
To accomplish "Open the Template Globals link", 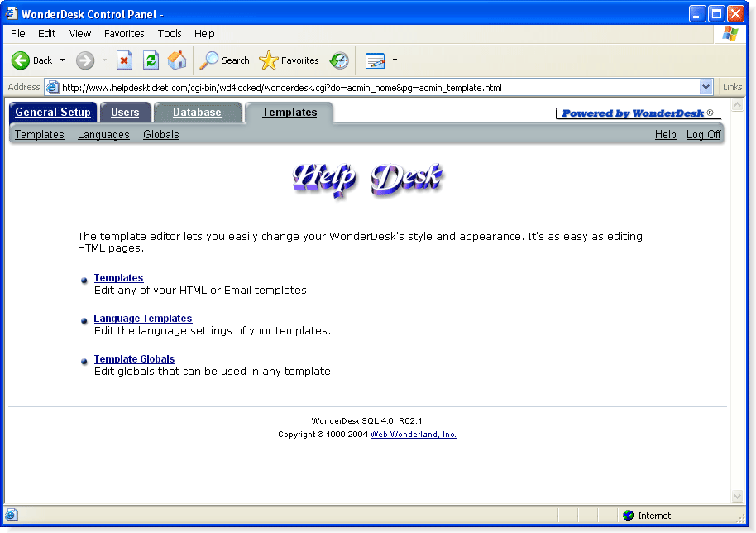I will (134, 359).
